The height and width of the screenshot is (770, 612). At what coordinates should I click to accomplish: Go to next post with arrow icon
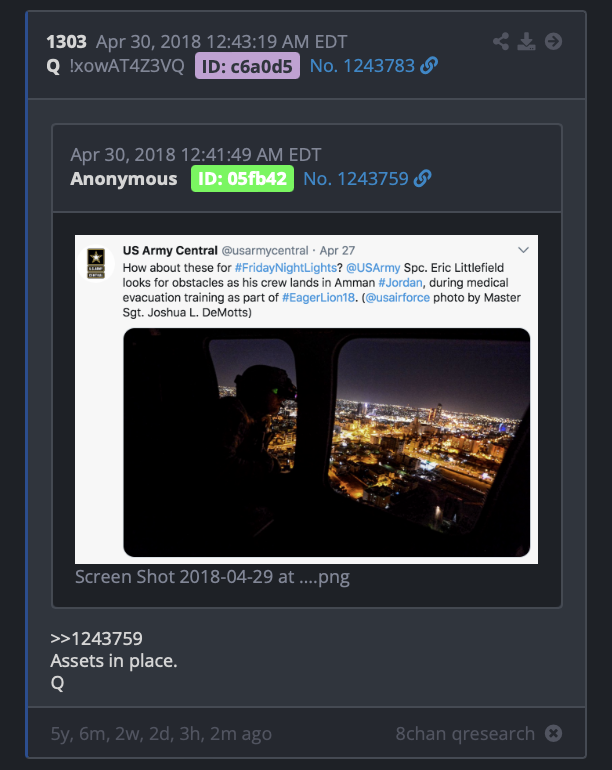pos(554,42)
